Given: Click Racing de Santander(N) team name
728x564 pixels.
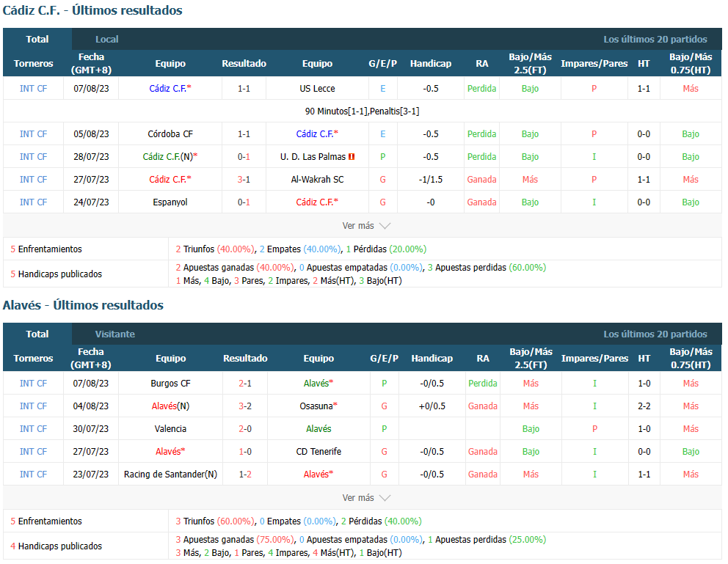Looking at the screenshot, I should [170, 474].
